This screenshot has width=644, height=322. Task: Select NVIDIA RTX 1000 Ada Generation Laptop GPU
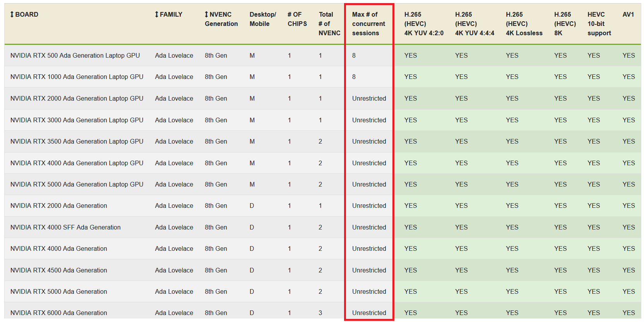pos(77,77)
